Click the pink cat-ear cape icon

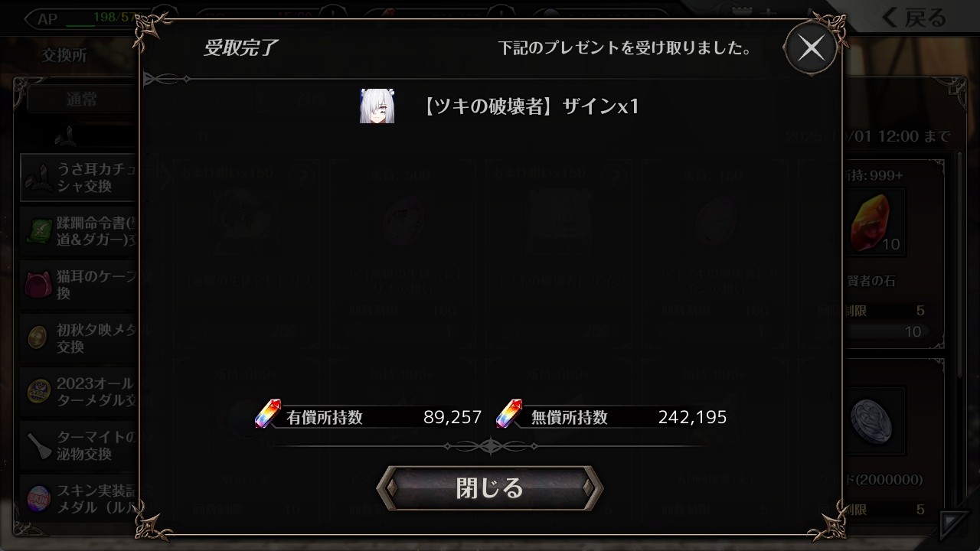(38, 285)
